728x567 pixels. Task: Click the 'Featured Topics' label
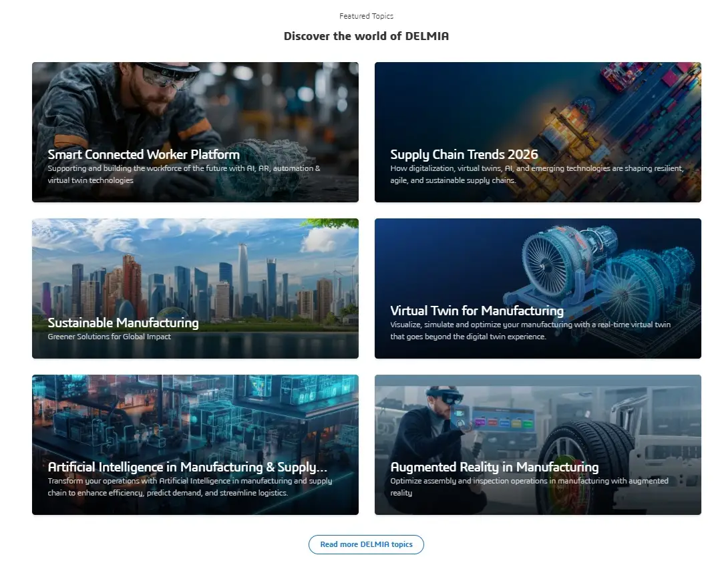coord(366,16)
